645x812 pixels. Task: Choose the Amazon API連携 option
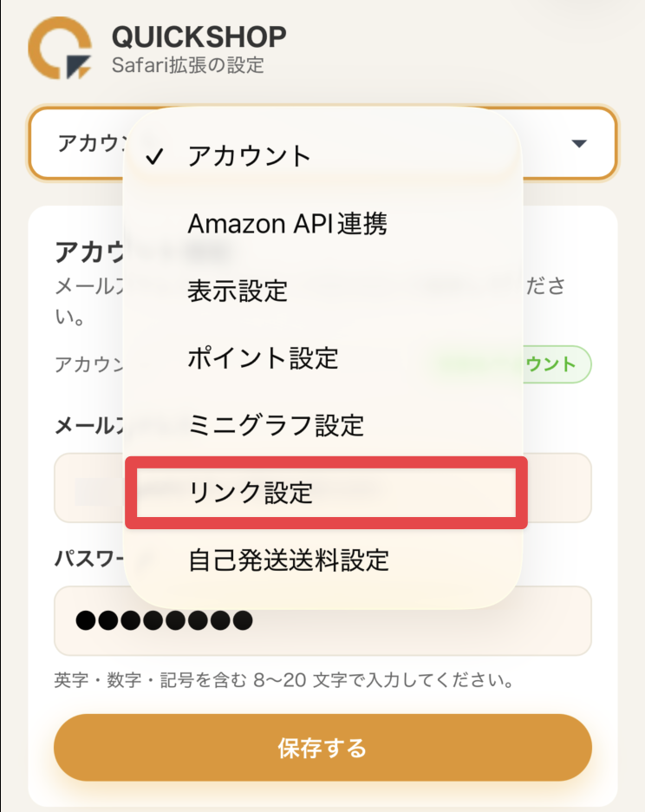click(x=287, y=225)
